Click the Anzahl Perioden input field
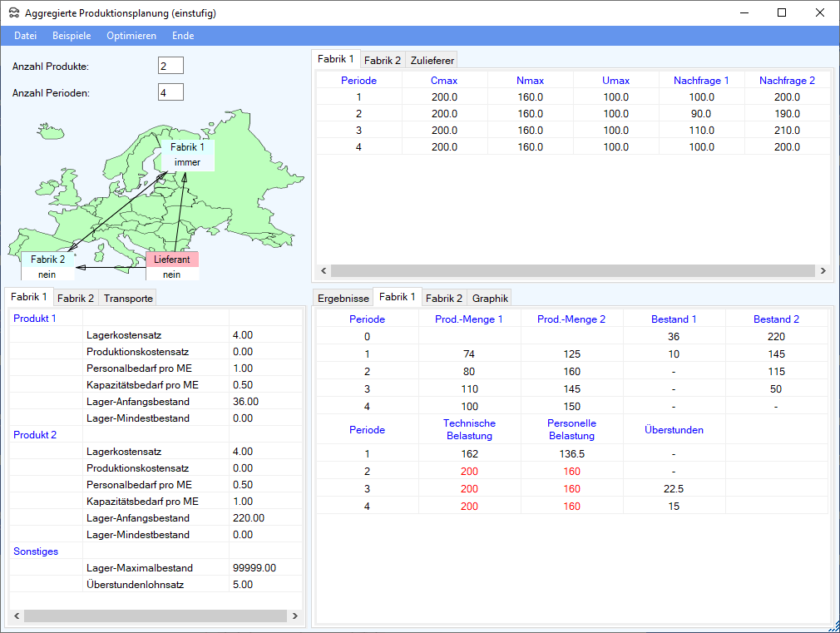The image size is (840, 633). coord(170,93)
